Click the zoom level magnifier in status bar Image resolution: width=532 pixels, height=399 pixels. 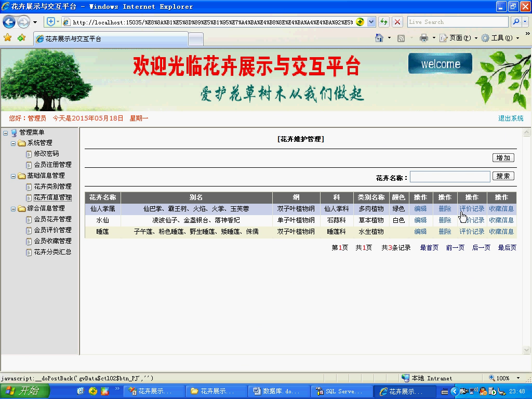pos(491,378)
